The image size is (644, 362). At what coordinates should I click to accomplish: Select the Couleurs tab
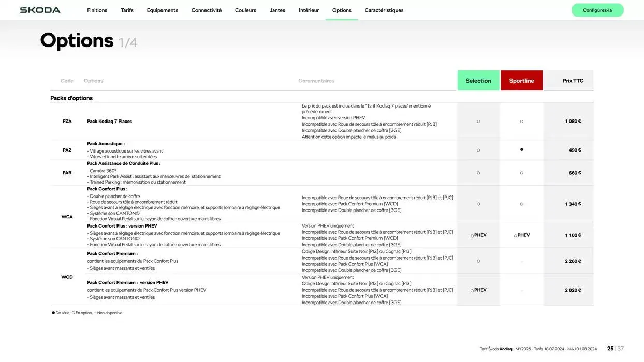pyautogui.click(x=245, y=10)
